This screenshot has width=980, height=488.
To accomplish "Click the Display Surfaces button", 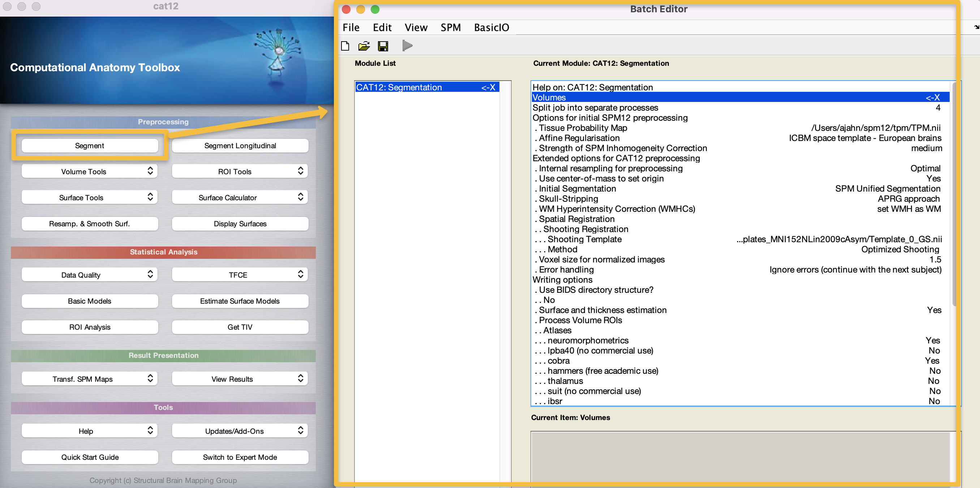I will click(x=240, y=223).
